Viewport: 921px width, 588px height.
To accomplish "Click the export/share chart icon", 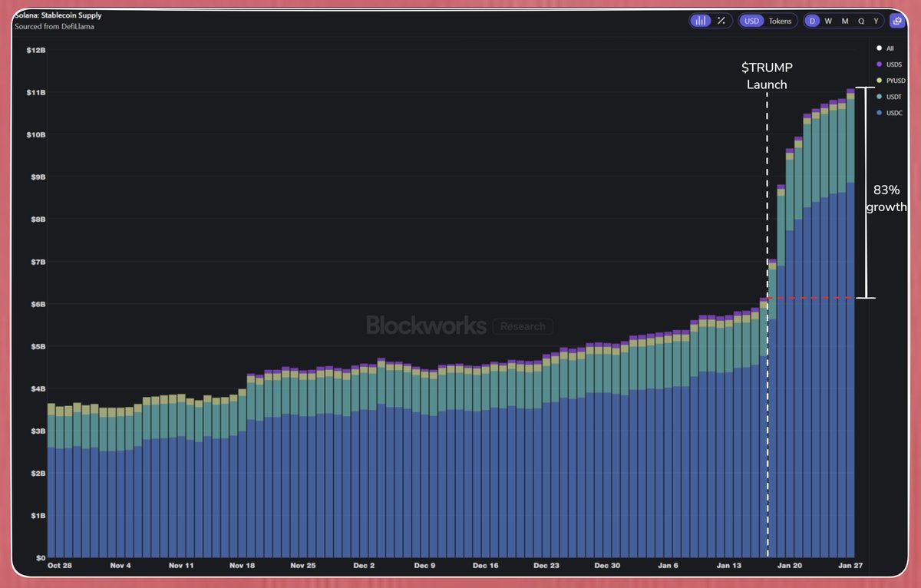I will coord(897,21).
